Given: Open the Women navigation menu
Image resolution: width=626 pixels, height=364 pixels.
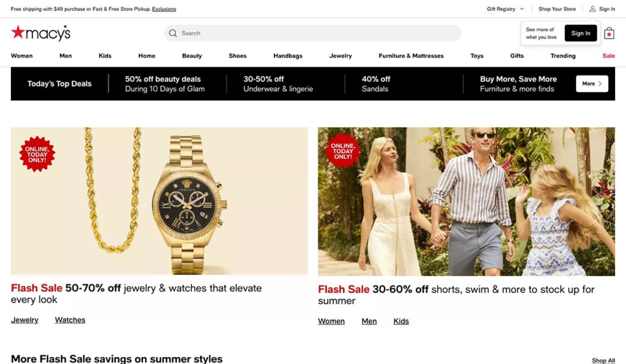Looking at the screenshot, I should coord(21,56).
